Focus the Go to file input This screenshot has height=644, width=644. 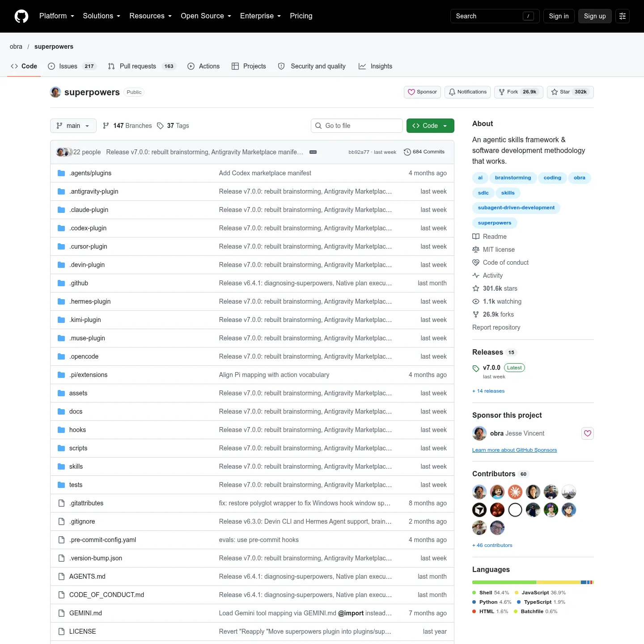point(357,126)
